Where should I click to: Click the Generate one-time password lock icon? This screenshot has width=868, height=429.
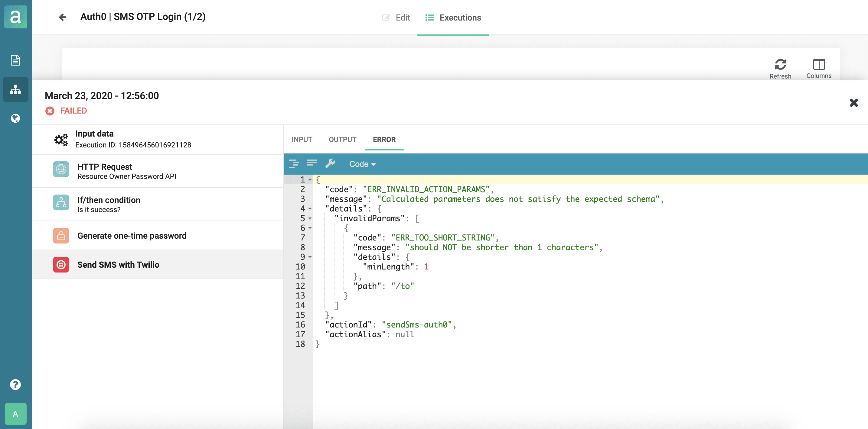61,236
